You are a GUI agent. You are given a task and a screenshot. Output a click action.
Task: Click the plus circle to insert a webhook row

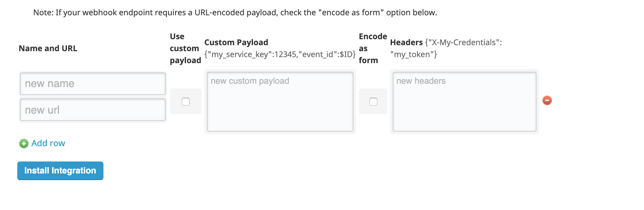click(x=24, y=144)
